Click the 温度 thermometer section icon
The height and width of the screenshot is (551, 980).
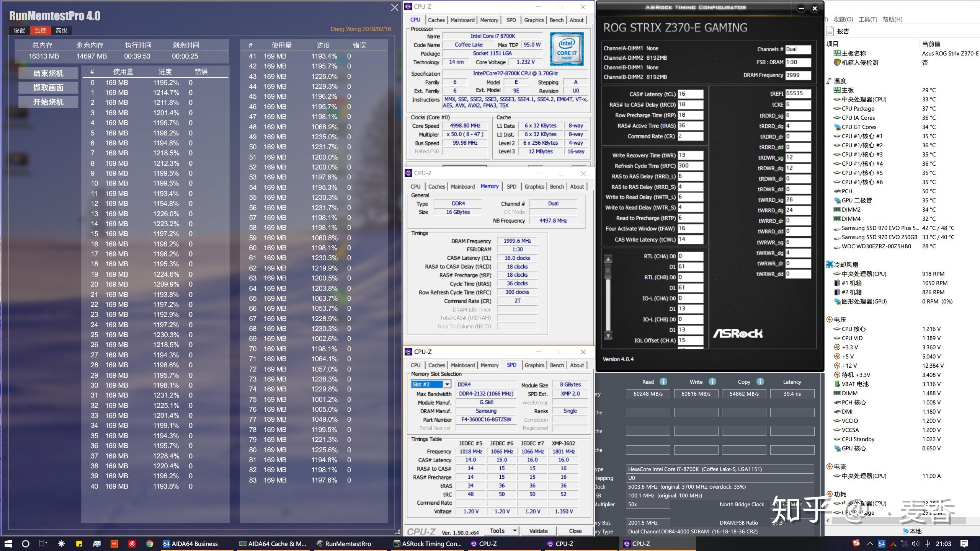click(x=829, y=81)
